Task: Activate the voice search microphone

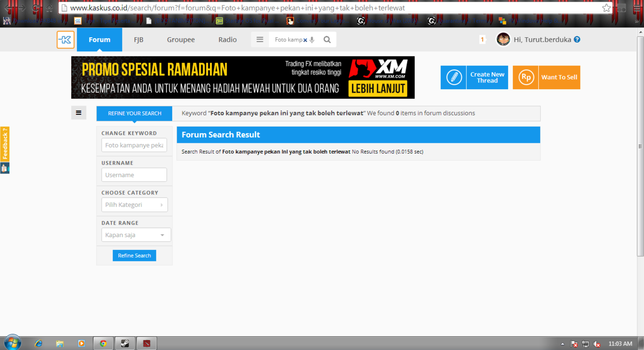Action: click(312, 40)
